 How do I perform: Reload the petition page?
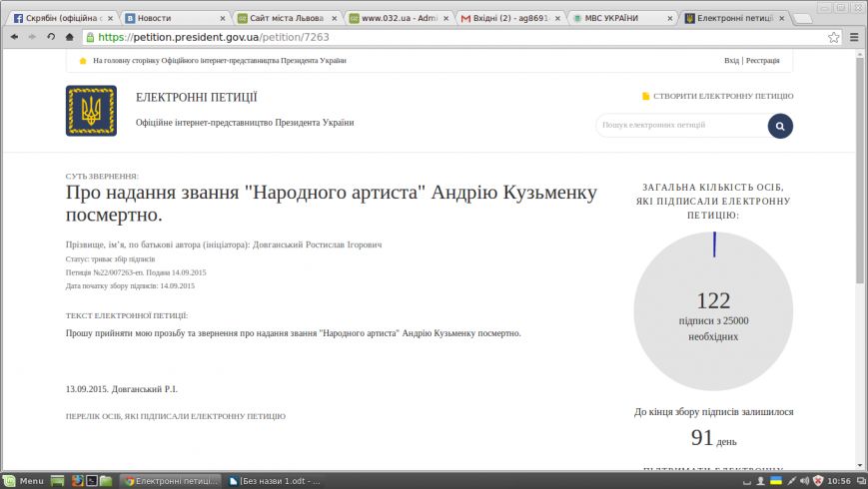point(51,37)
